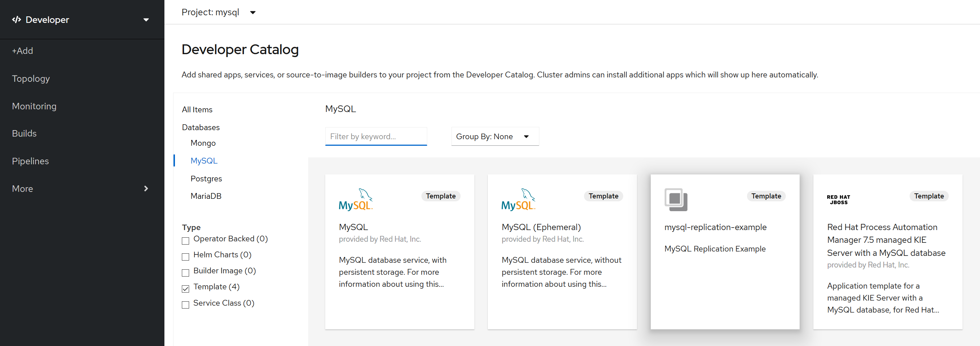The height and width of the screenshot is (346, 980).
Task: Click the Service Class (0) label
Action: pos(224,303)
